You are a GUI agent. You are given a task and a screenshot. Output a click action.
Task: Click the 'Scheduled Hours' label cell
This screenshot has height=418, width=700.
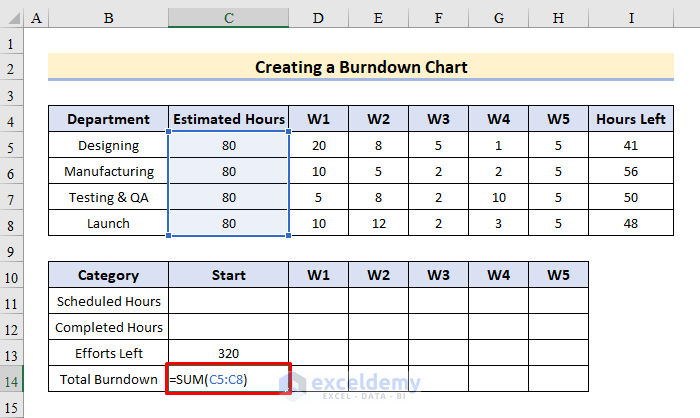(x=109, y=301)
